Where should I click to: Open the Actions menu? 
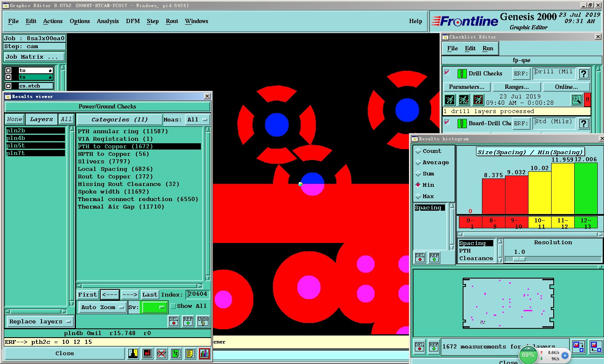[x=53, y=21]
